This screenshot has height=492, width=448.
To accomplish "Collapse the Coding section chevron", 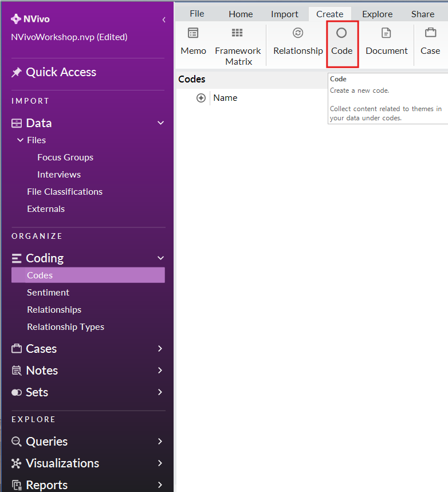I will pos(161,258).
